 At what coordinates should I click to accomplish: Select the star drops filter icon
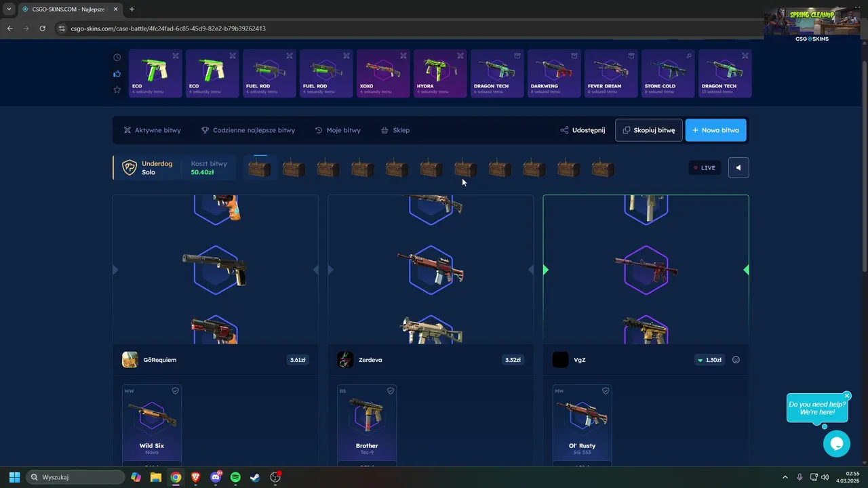point(117,89)
